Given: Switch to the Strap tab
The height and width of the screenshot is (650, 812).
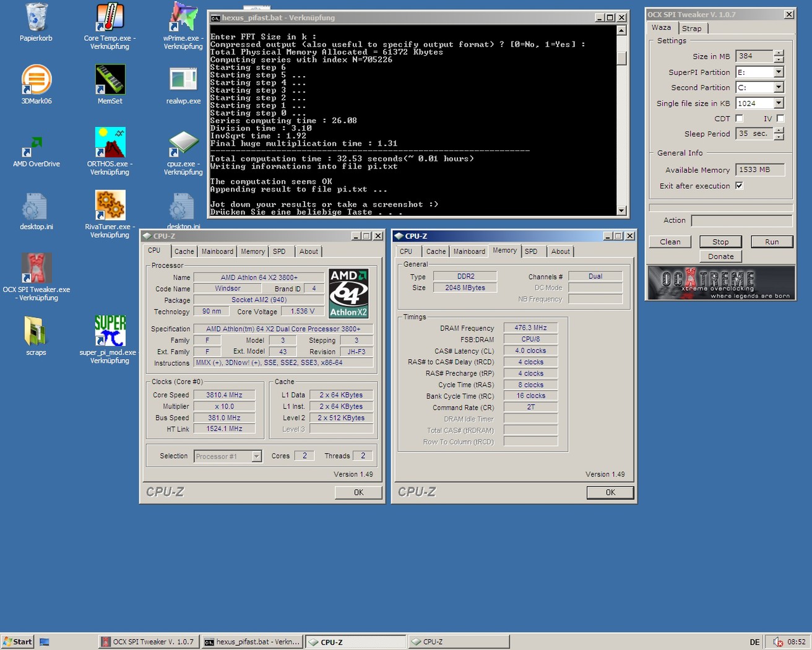Looking at the screenshot, I should pos(692,28).
